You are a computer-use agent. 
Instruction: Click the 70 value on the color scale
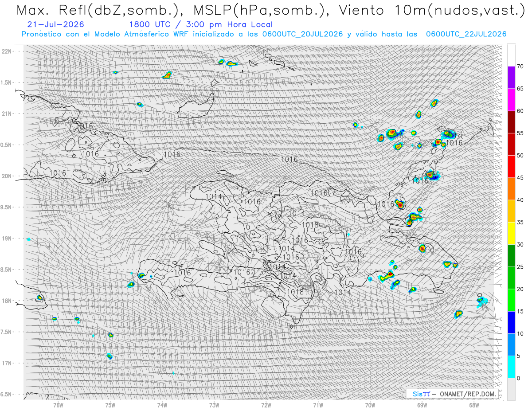coord(520,67)
